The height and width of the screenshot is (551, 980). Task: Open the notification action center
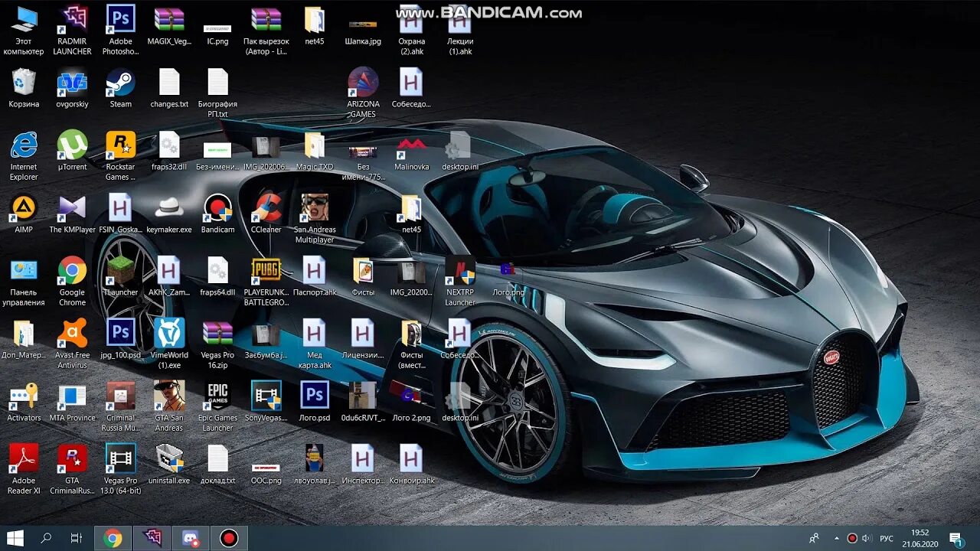click(955, 538)
